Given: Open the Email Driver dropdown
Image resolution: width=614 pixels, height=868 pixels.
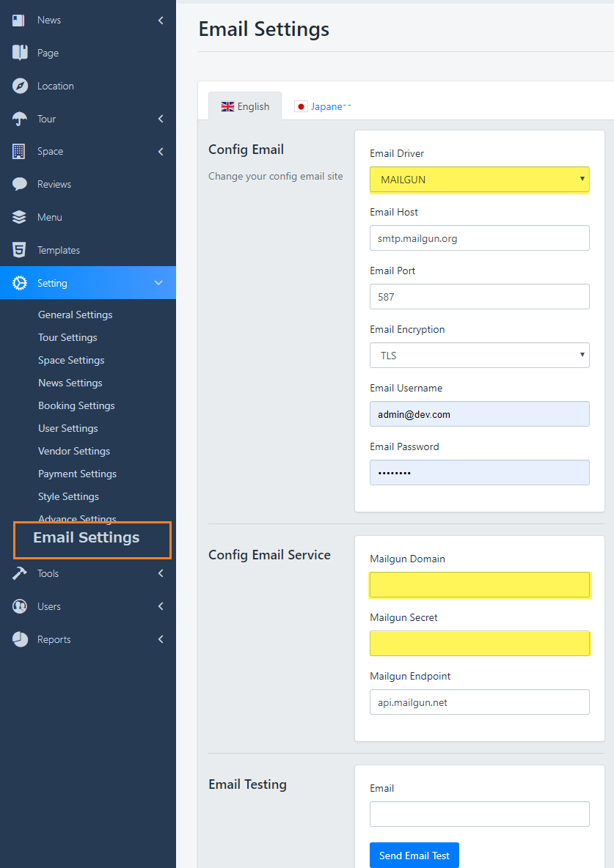Looking at the screenshot, I should click(479, 180).
